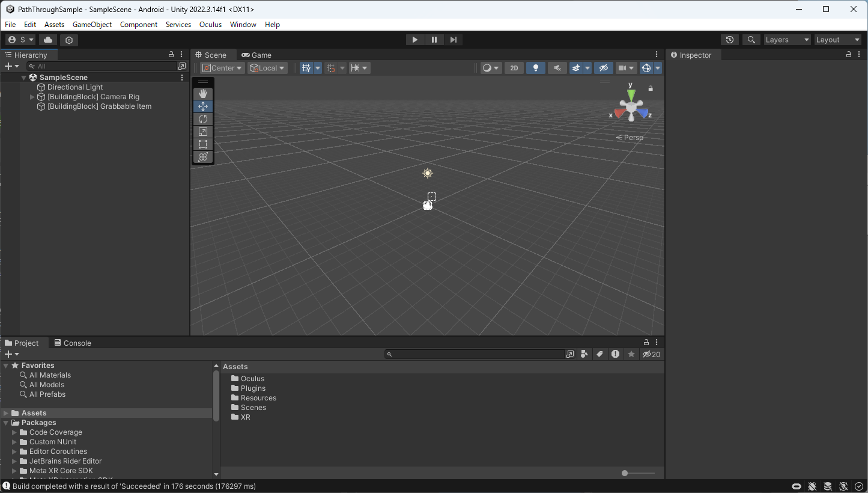868x493 pixels.
Task: Toggle 2D view mode in Scene view
Action: coord(514,67)
